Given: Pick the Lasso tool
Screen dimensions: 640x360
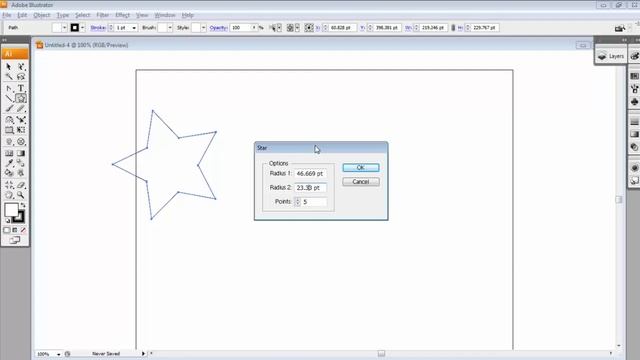Looking at the screenshot, I should [21, 77].
